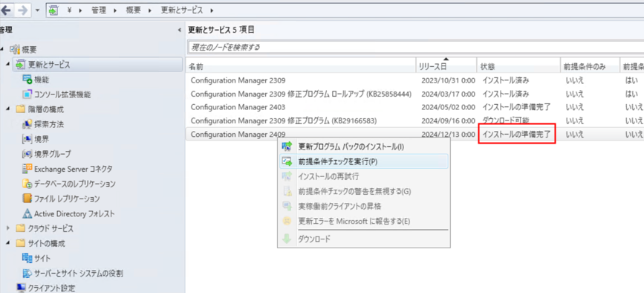The height and width of the screenshot is (293, 644).
Task: Open 境界グループ in the tree
Action: 53,154
